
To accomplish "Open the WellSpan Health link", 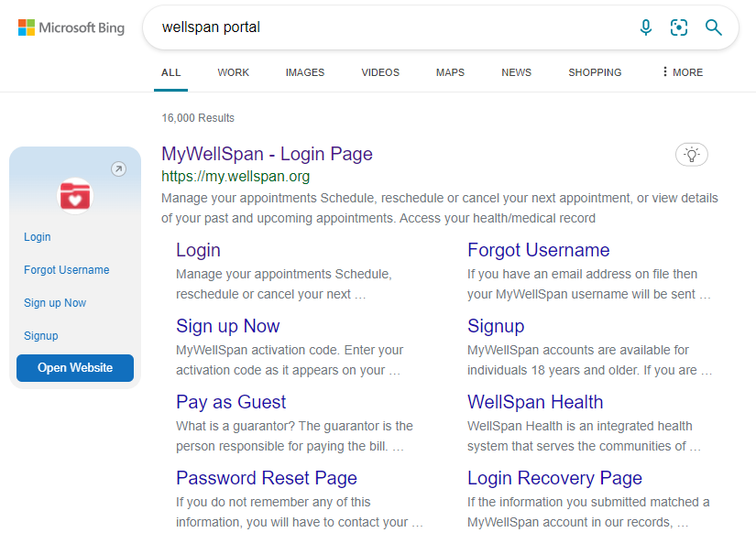I will pos(535,402).
